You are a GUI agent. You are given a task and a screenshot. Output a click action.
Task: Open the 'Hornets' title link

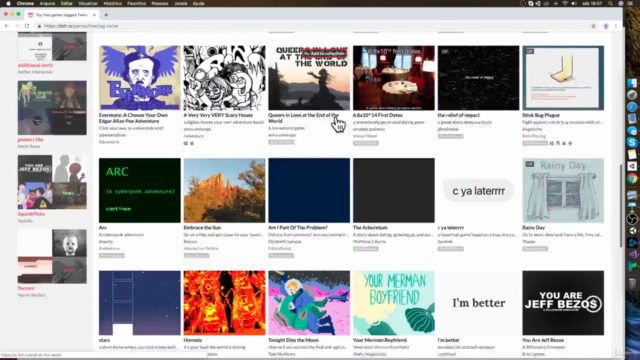[193, 340]
